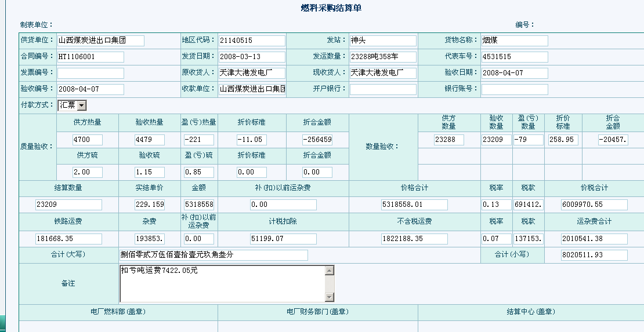Click the 供方热量 field showing 4700
This screenshot has height=332, width=644.
88,140
